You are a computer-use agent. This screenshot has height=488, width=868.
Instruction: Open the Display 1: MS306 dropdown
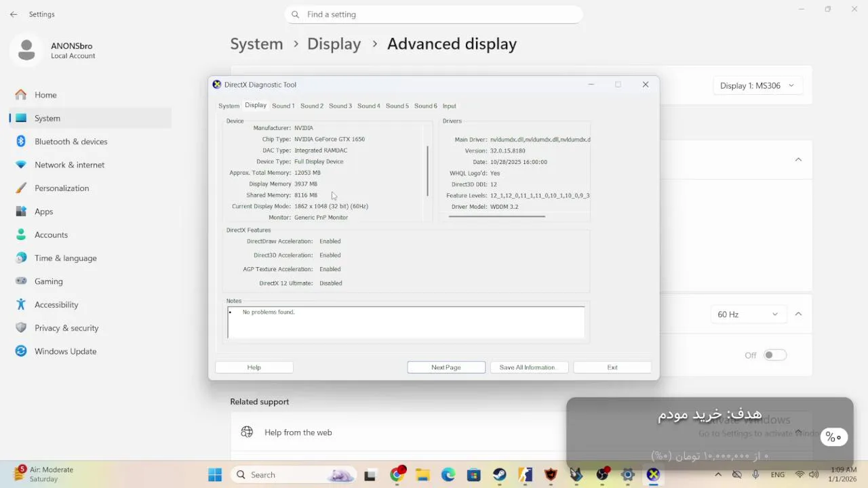(757, 85)
